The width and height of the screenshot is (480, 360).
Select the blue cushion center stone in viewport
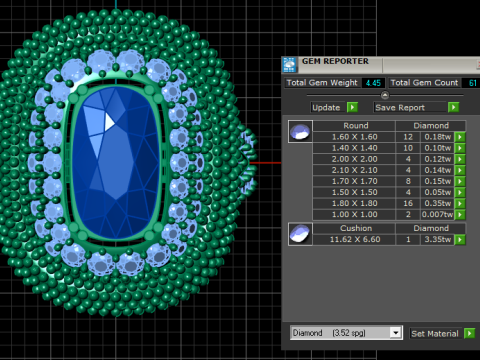(x=116, y=163)
